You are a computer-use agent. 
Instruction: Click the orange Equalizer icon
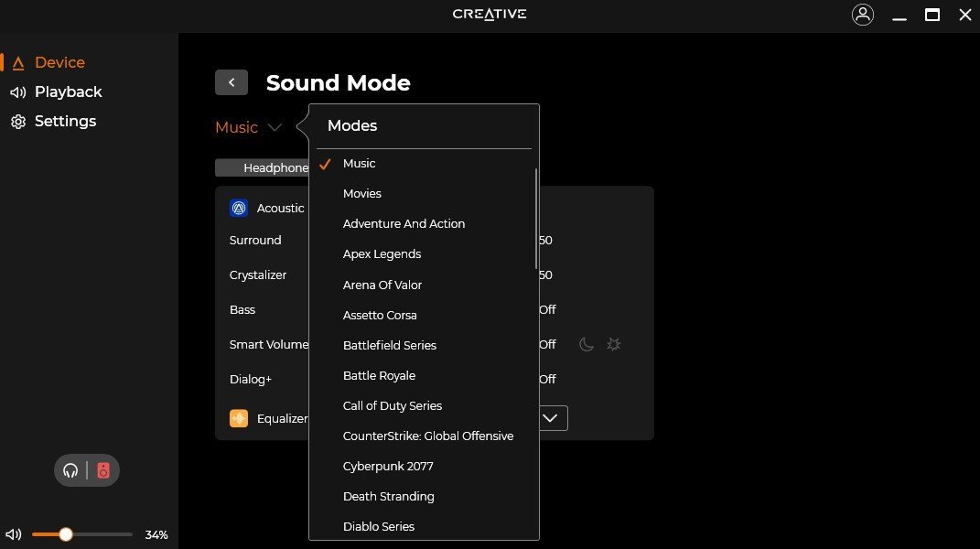(239, 418)
